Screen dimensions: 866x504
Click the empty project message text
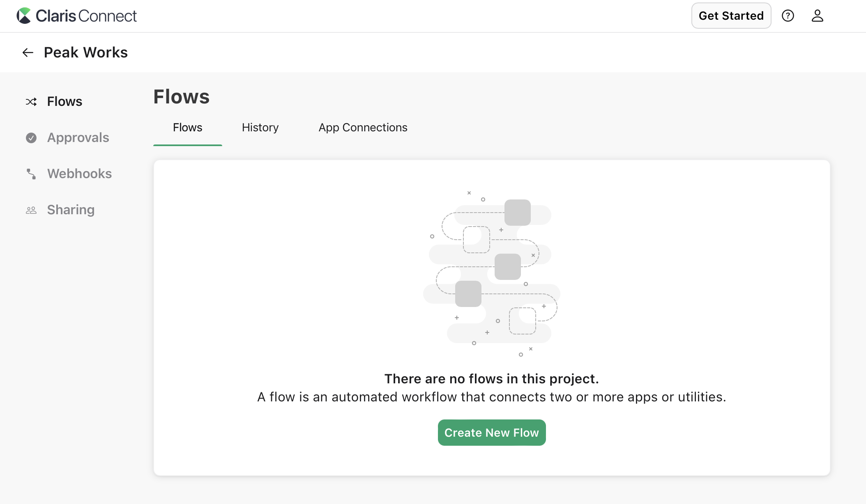pyautogui.click(x=491, y=379)
